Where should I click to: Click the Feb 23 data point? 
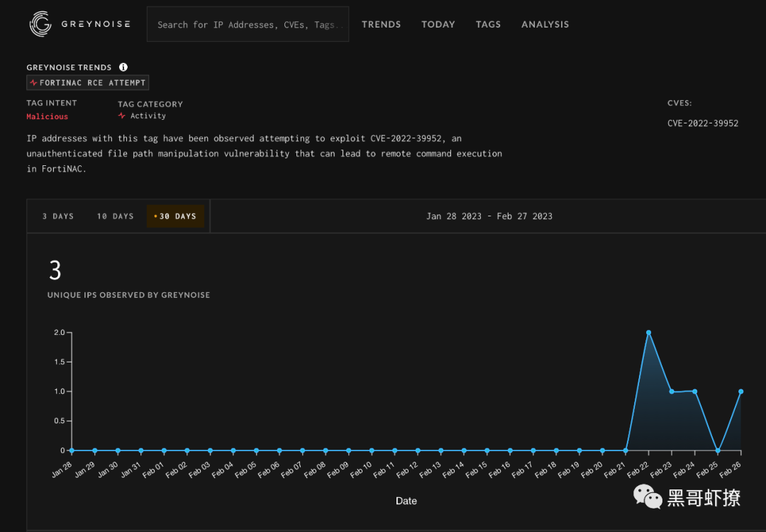(x=672, y=392)
